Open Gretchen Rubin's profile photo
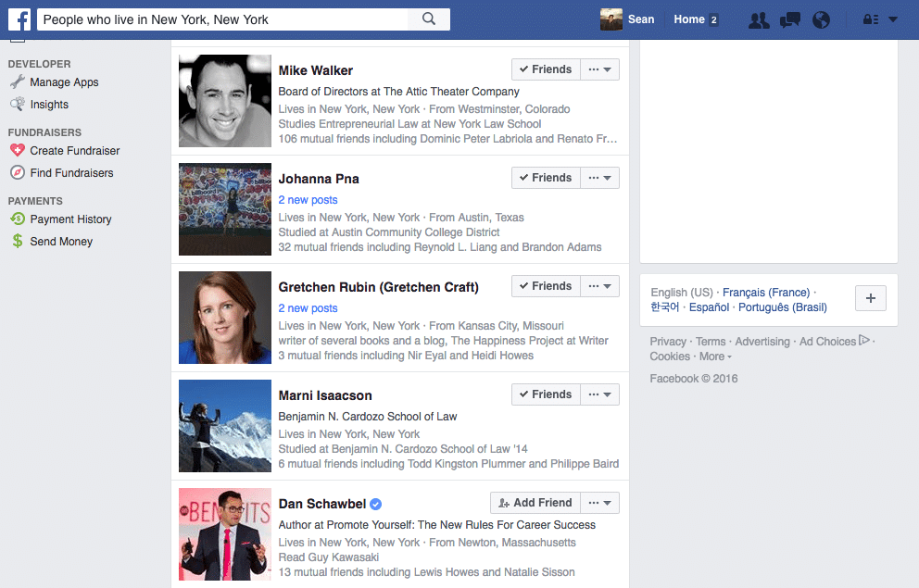The height and width of the screenshot is (588, 919). pyautogui.click(x=225, y=318)
